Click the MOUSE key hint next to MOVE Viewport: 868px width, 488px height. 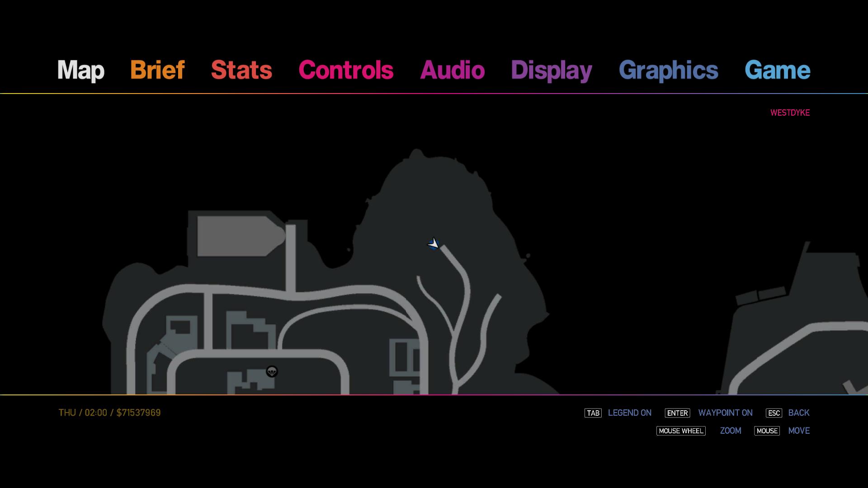tap(767, 431)
